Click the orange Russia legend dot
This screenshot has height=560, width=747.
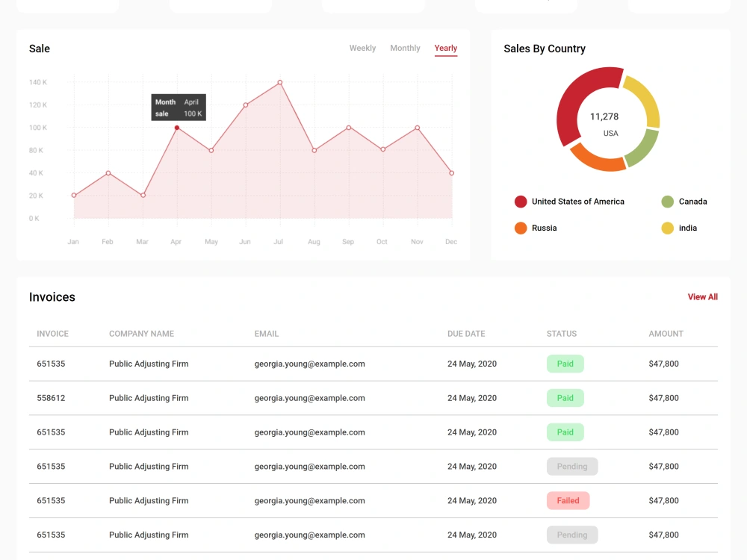pyautogui.click(x=521, y=228)
